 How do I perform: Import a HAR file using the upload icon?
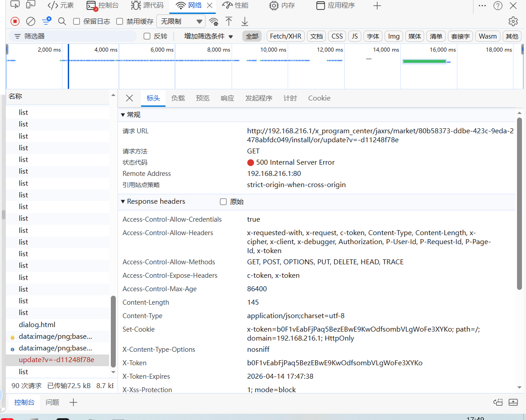(229, 21)
